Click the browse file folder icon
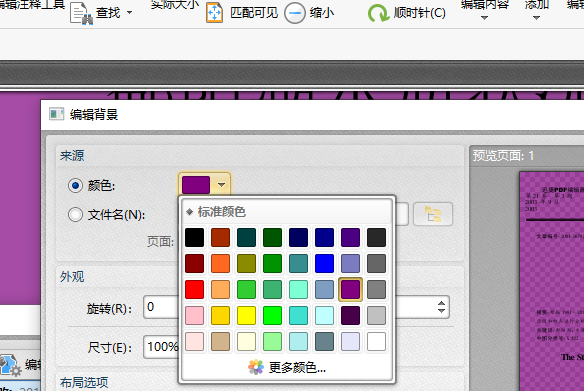The image size is (584, 391). coord(433,214)
